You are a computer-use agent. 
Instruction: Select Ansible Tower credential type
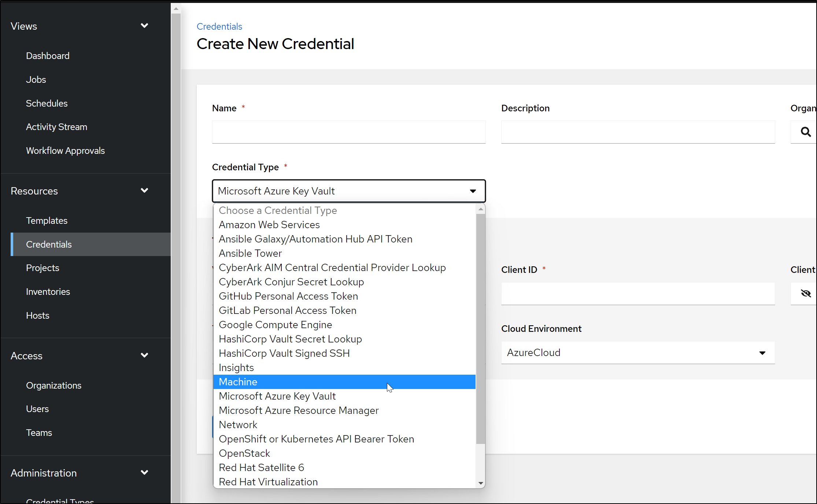[x=344, y=253]
